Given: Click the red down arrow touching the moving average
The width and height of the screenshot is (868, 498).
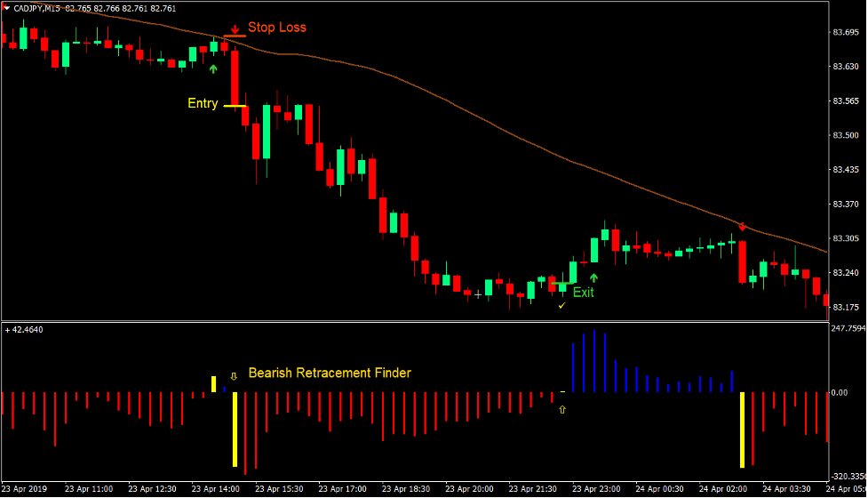Looking at the screenshot, I should [743, 226].
